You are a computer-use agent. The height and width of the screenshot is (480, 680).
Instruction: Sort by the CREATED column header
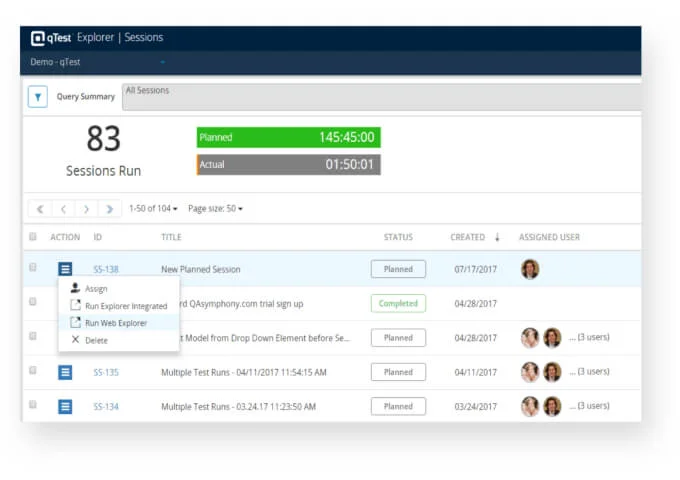[468, 237]
